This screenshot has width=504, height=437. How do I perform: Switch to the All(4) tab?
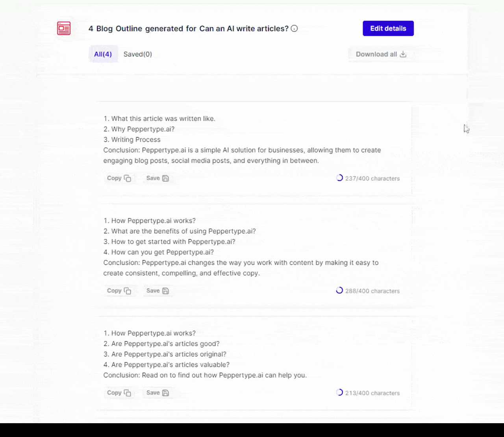pos(103,54)
